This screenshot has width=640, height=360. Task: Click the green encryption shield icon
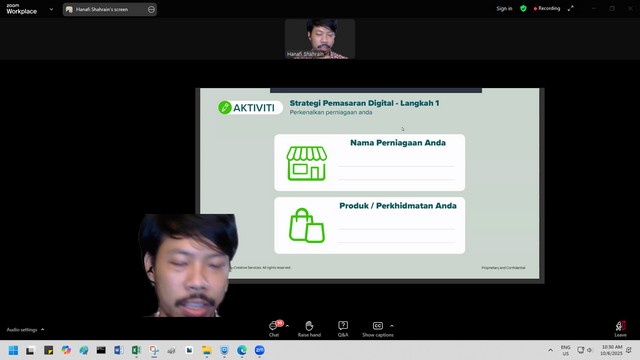tap(523, 8)
